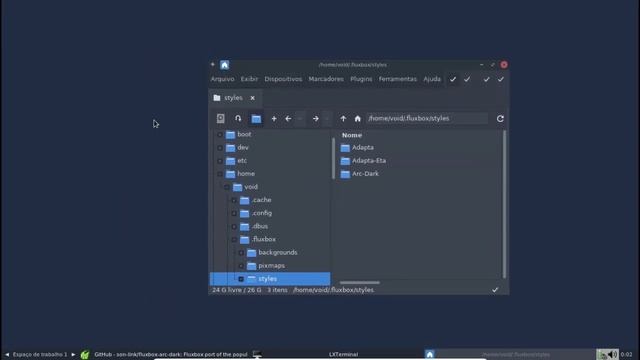
Task: Click the terminal icon in taskbar
Action: [x=257, y=354]
